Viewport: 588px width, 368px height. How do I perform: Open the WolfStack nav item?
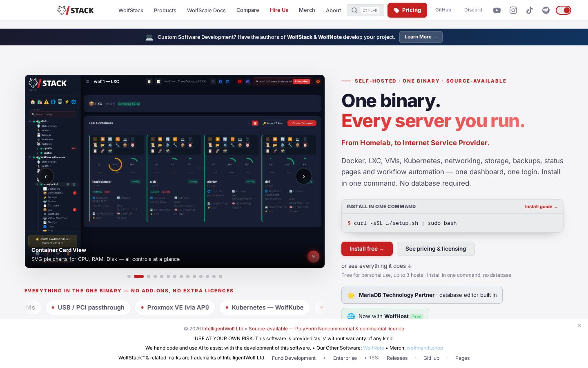coord(131,10)
